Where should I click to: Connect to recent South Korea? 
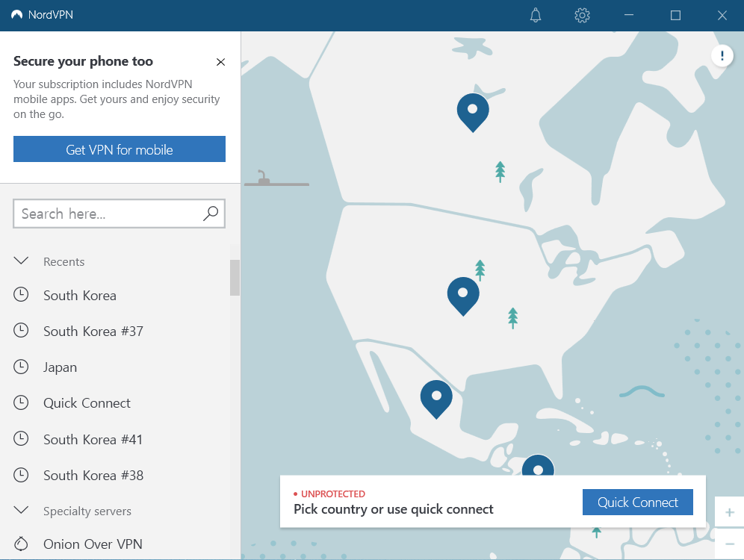click(x=80, y=296)
